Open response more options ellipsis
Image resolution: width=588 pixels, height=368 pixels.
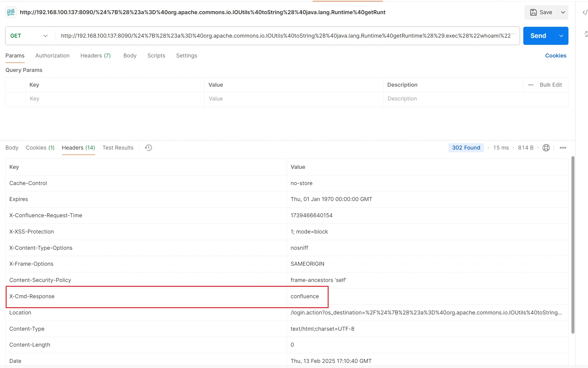563,148
